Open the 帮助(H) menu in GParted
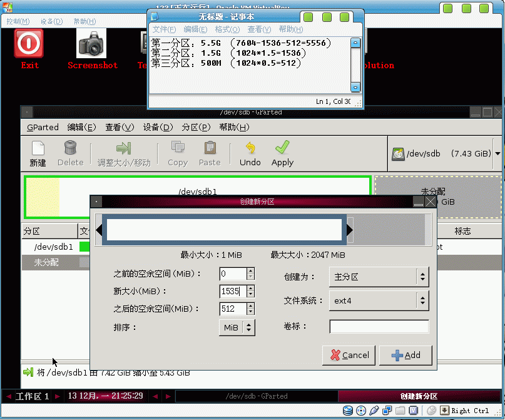Viewport: 505px width, 420px height. [234, 127]
